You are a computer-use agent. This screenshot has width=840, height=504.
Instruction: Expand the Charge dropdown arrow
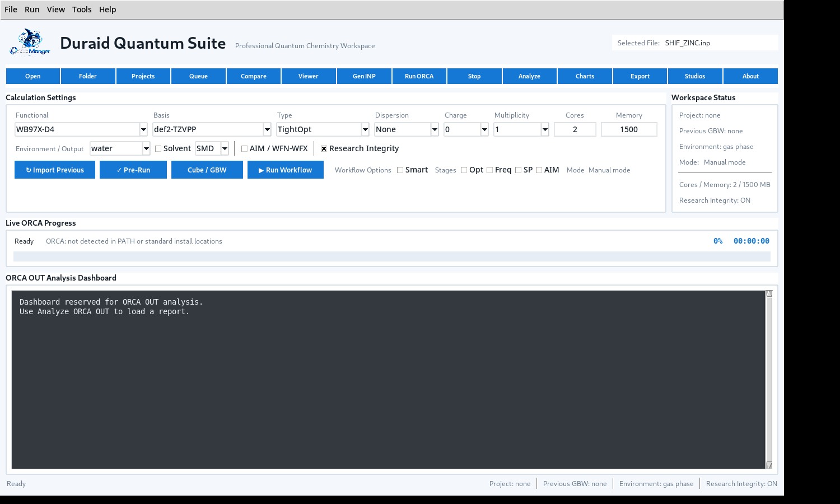[x=484, y=129]
